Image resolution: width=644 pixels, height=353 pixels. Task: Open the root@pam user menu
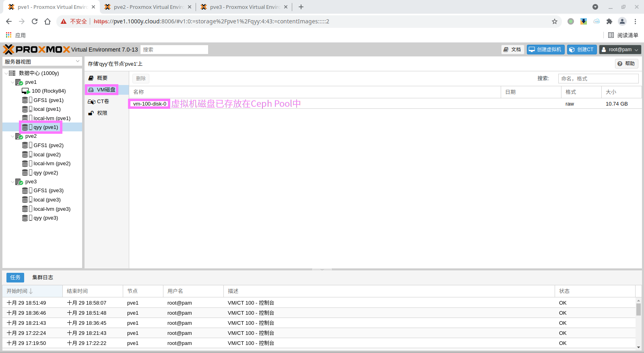619,50
